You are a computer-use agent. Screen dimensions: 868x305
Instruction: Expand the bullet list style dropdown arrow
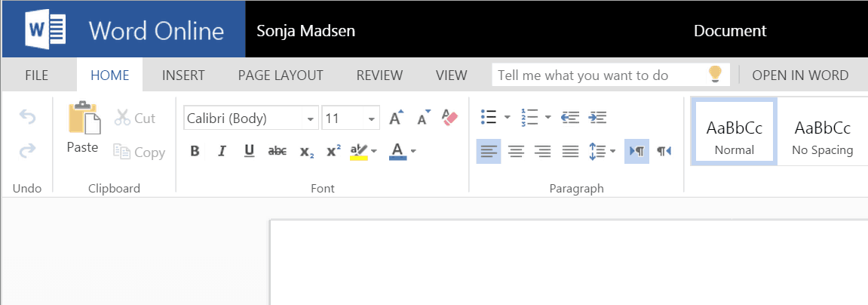pyautogui.click(x=507, y=118)
